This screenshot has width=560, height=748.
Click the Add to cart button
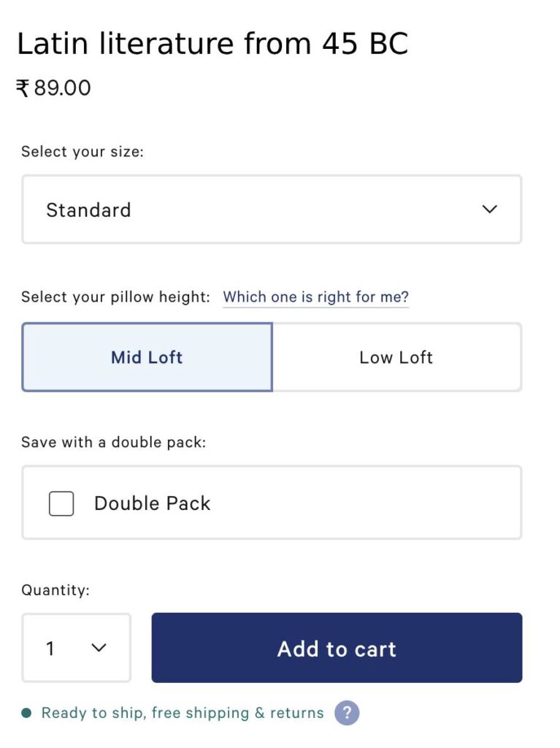[x=337, y=648]
